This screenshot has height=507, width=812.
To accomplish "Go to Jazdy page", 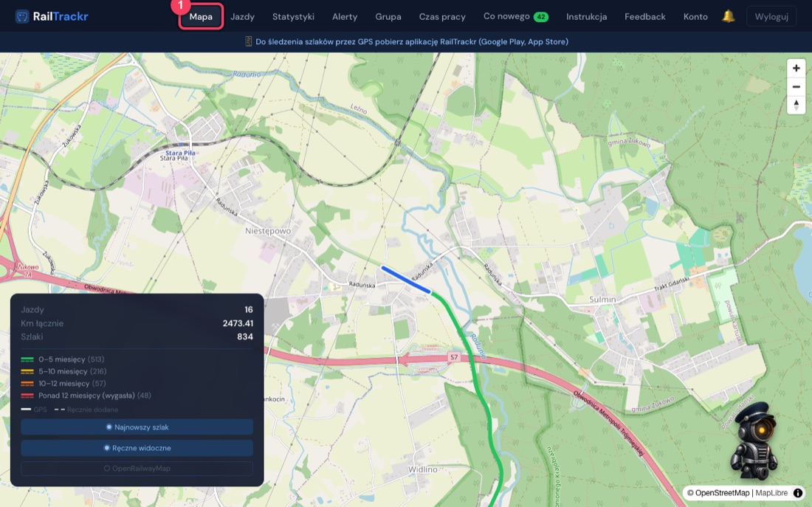I will (242, 16).
